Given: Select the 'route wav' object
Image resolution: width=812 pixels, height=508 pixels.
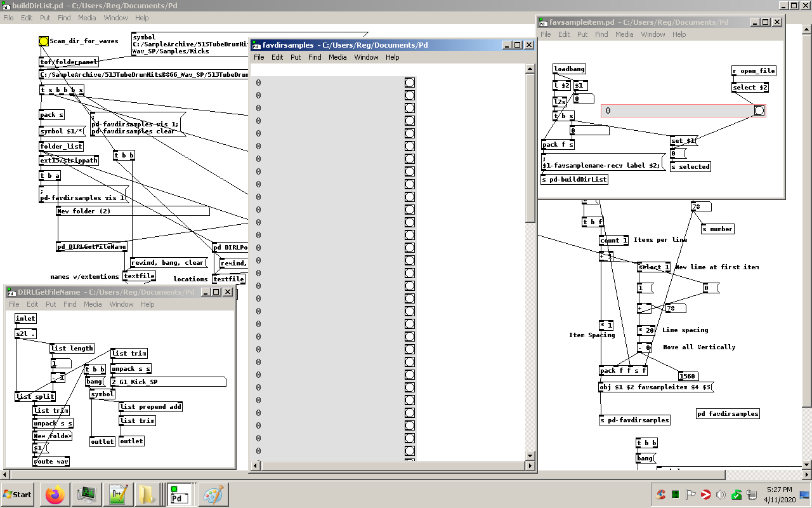Looking at the screenshot, I should tap(51, 461).
